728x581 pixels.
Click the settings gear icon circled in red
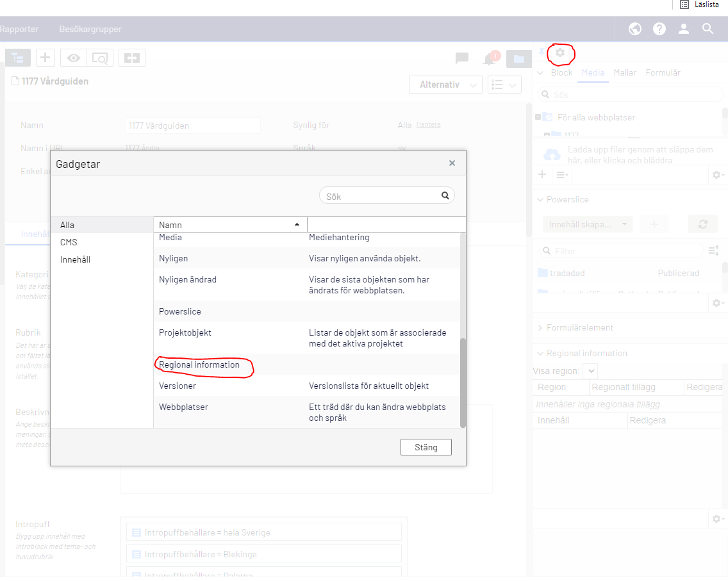(x=560, y=53)
